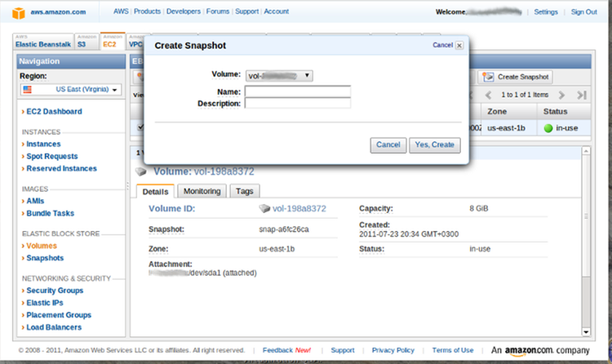Click the vol-198a8372 Volume ID link
This screenshot has height=364, width=612.
pyautogui.click(x=299, y=209)
